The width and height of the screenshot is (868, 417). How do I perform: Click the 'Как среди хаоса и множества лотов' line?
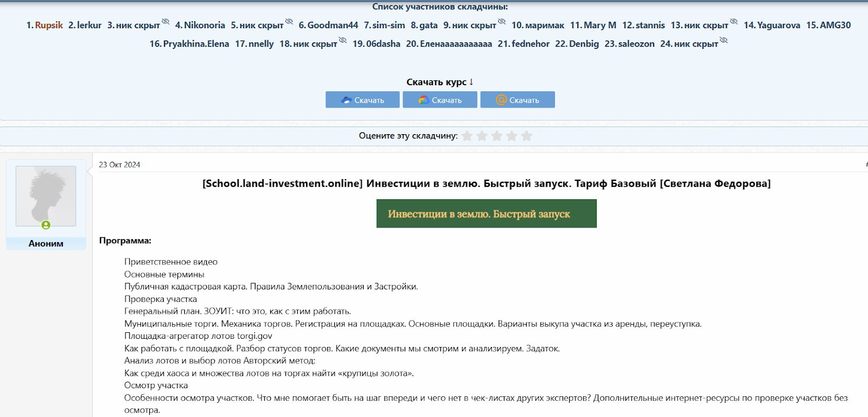[x=269, y=373]
